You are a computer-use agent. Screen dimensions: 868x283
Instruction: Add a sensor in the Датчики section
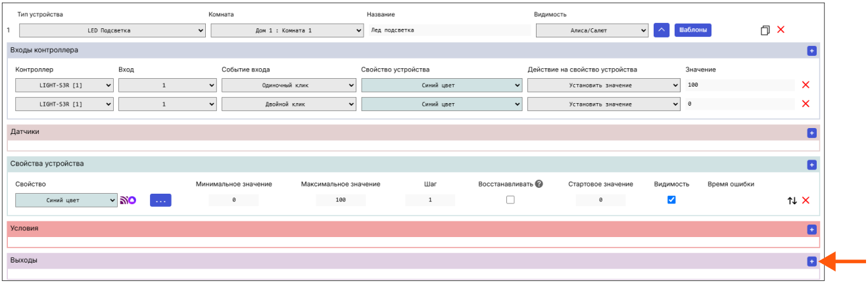tap(811, 133)
